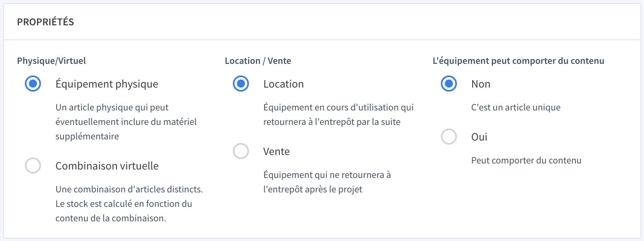
Task: Click the Oui option label
Action: [479, 137]
